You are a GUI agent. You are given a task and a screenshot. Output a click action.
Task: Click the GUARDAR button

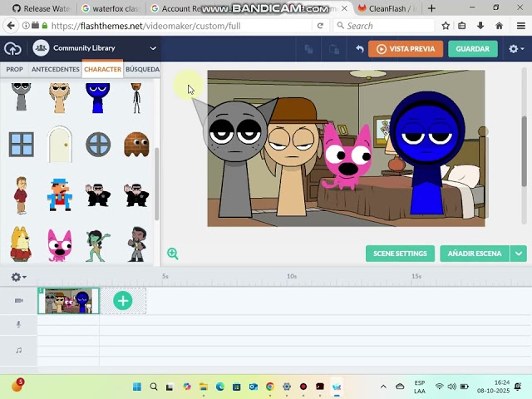click(473, 49)
